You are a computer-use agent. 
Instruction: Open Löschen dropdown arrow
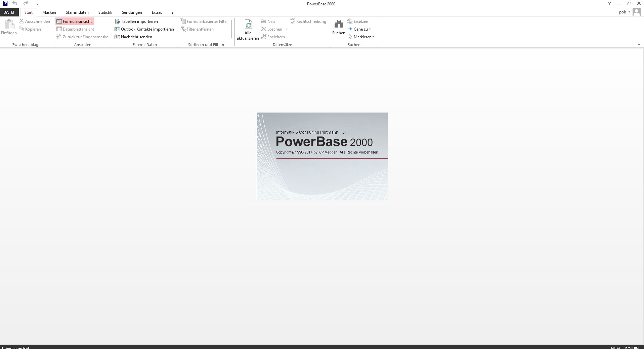pos(286,29)
